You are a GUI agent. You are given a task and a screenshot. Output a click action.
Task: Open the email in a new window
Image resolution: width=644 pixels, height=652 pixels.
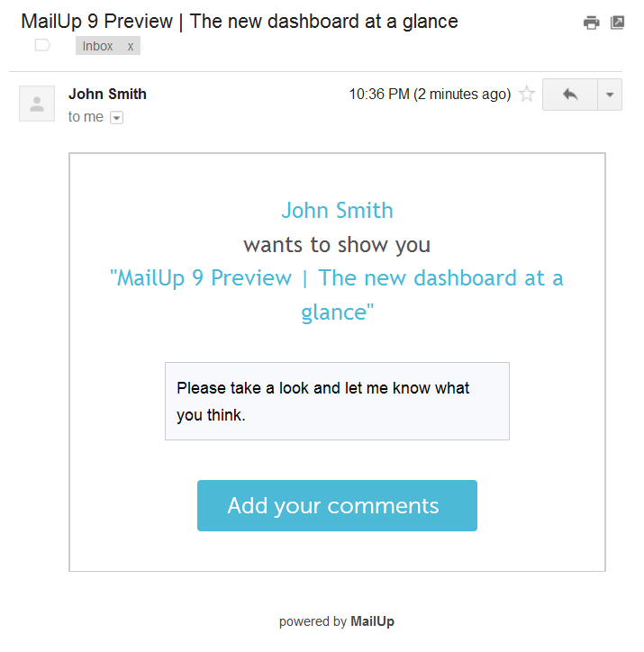(x=617, y=23)
